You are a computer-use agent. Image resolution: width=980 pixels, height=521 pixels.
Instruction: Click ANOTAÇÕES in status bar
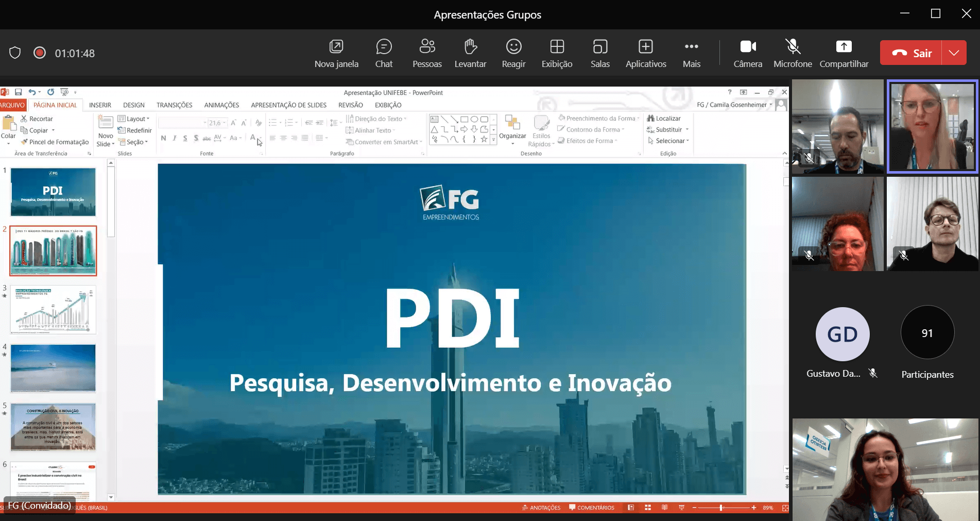(541, 508)
